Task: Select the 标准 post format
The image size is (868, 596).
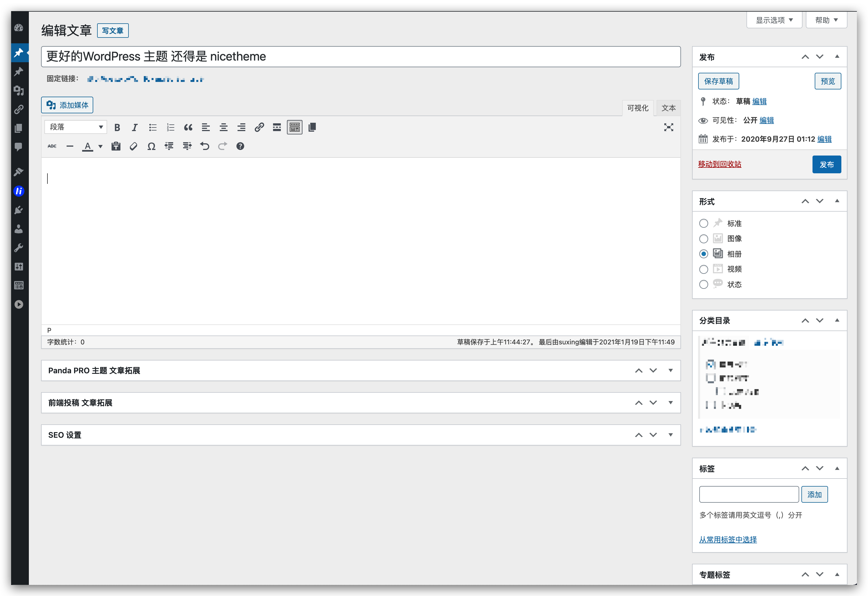Action: (x=703, y=223)
